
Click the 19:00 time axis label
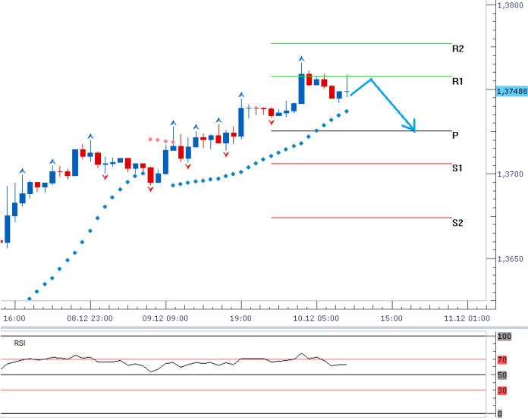pos(240,318)
